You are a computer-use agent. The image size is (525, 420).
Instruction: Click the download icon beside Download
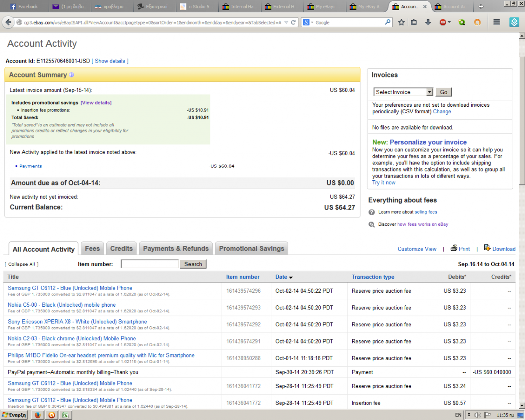(x=487, y=248)
